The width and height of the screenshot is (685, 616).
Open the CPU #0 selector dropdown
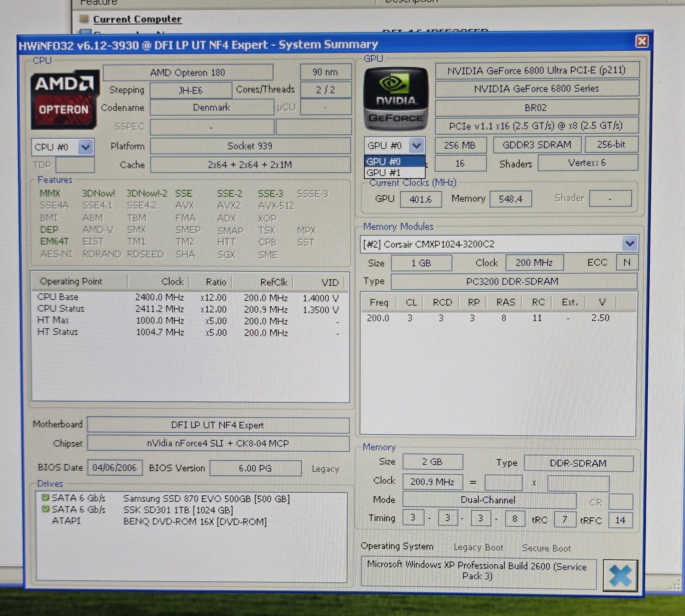85,147
